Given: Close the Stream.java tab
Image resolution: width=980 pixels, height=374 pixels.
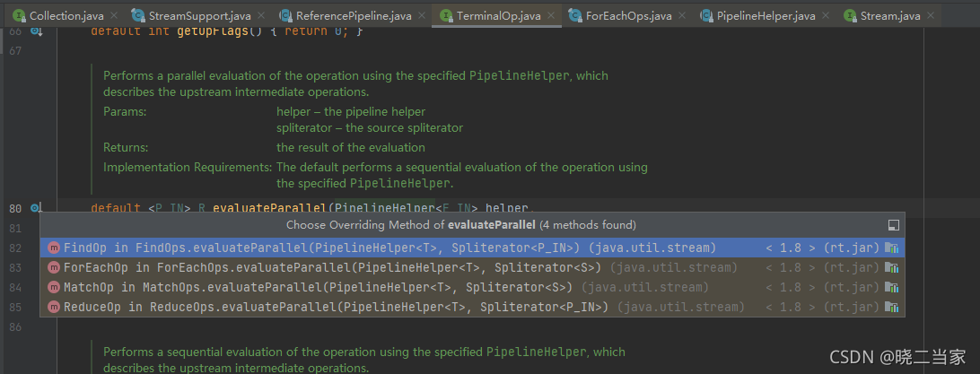Looking at the screenshot, I should (x=931, y=15).
